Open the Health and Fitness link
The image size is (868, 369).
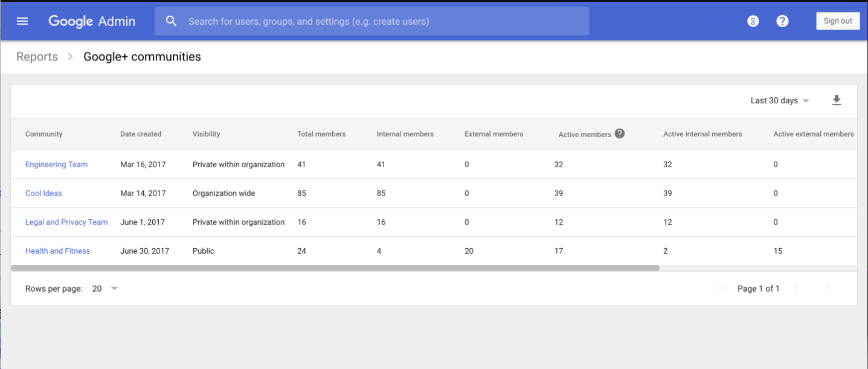57,251
